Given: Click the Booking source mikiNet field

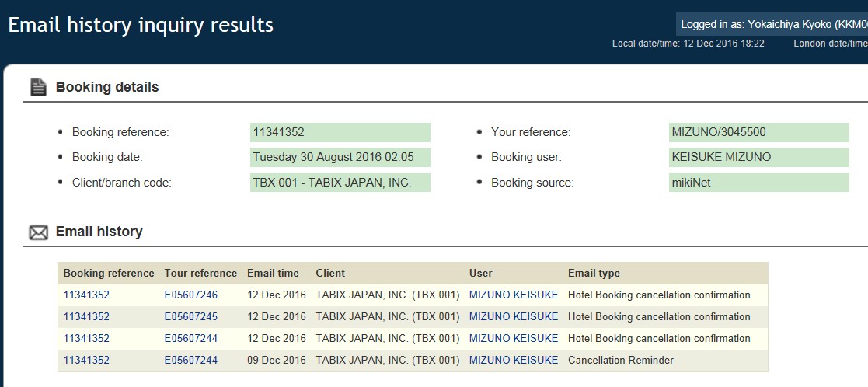Looking at the screenshot, I should coord(758,183).
